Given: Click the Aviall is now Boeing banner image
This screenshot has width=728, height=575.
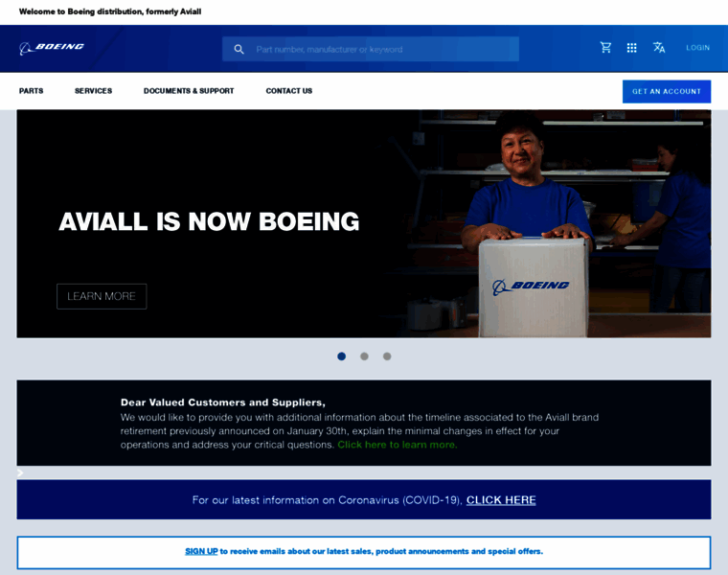Looking at the screenshot, I should [x=364, y=224].
